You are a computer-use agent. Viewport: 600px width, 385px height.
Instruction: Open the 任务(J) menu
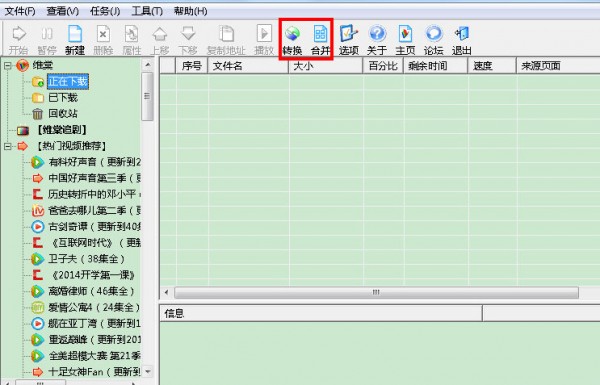pos(105,11)
